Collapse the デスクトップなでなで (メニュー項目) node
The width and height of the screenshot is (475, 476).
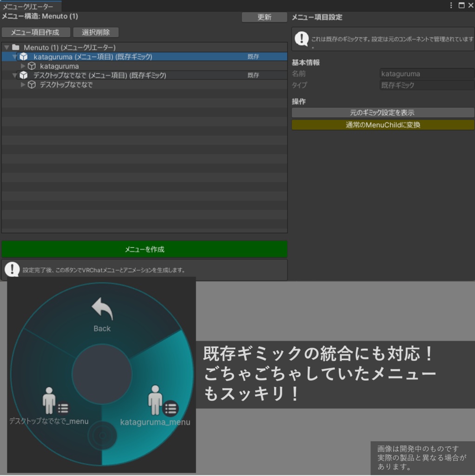click(x=14, y=75)
